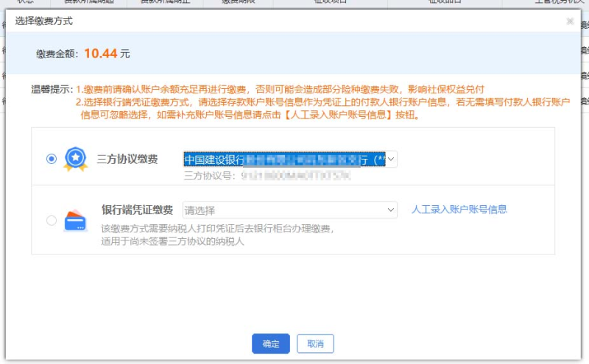The width and height of the screenshot is (589, 364).
Task: Click the blue medal icon for 三方协议缴费
Action: point(75,159)
